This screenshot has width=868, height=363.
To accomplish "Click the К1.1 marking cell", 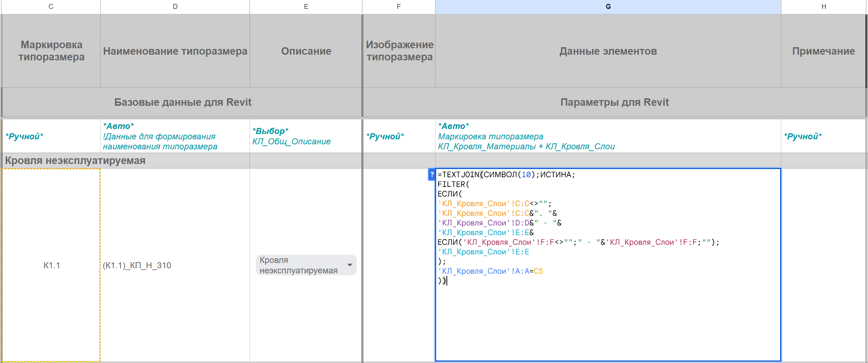I will (x=51, y=265).
